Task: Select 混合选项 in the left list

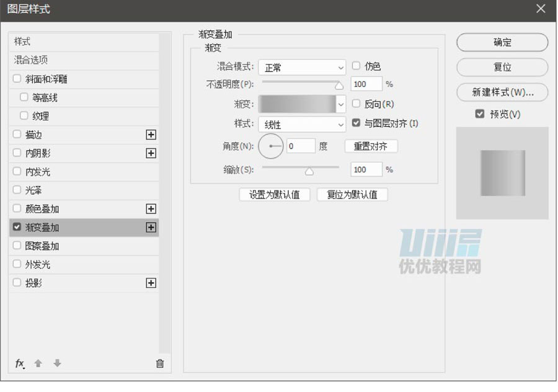Action: [84, 60]
